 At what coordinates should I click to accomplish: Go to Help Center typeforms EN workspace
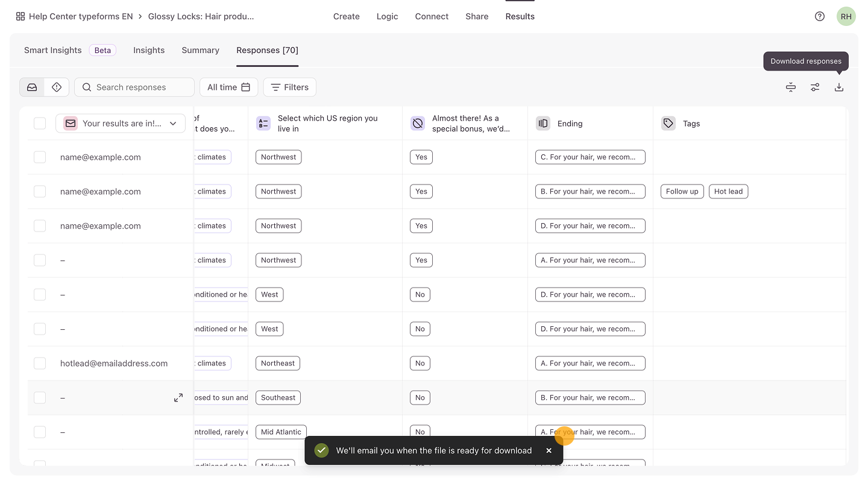(81, 16)
